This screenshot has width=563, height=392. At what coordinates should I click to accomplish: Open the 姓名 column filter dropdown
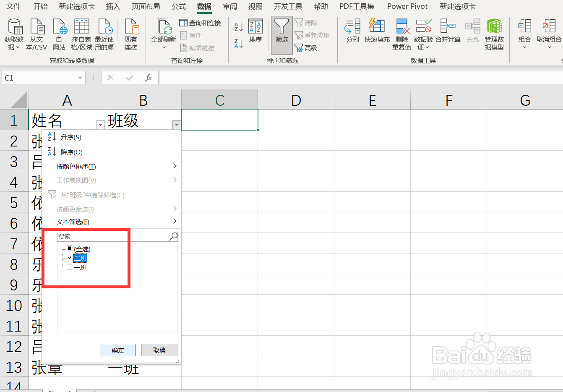pyautogui.click(x=100, y=125)
